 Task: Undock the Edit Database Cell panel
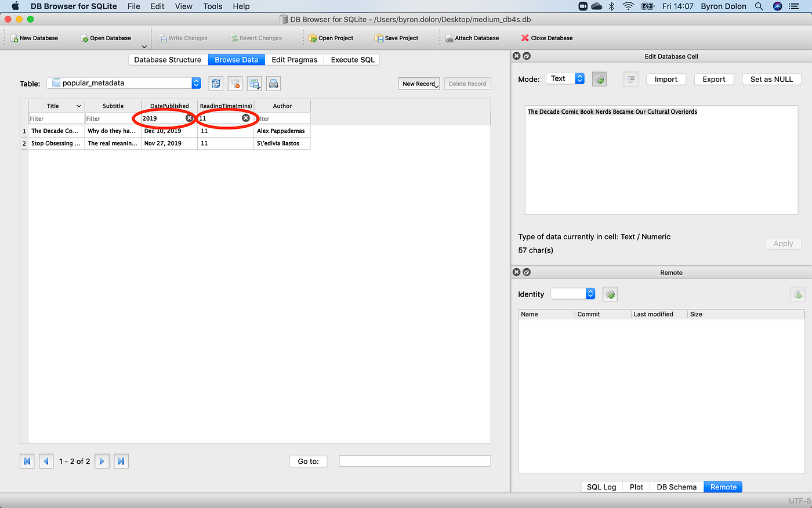click(x=527, y=56)
